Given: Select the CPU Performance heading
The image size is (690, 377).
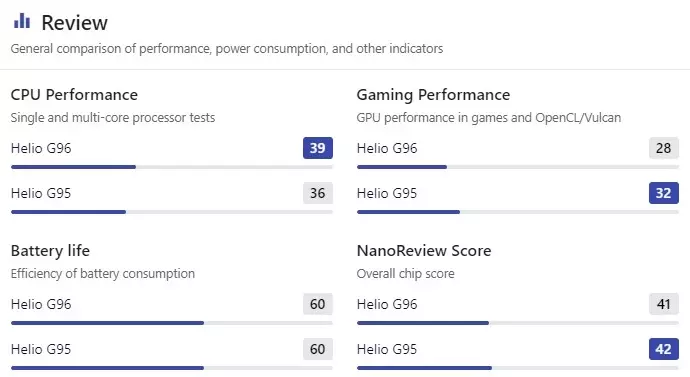Looking at the screenshot, I should (74, 95).
